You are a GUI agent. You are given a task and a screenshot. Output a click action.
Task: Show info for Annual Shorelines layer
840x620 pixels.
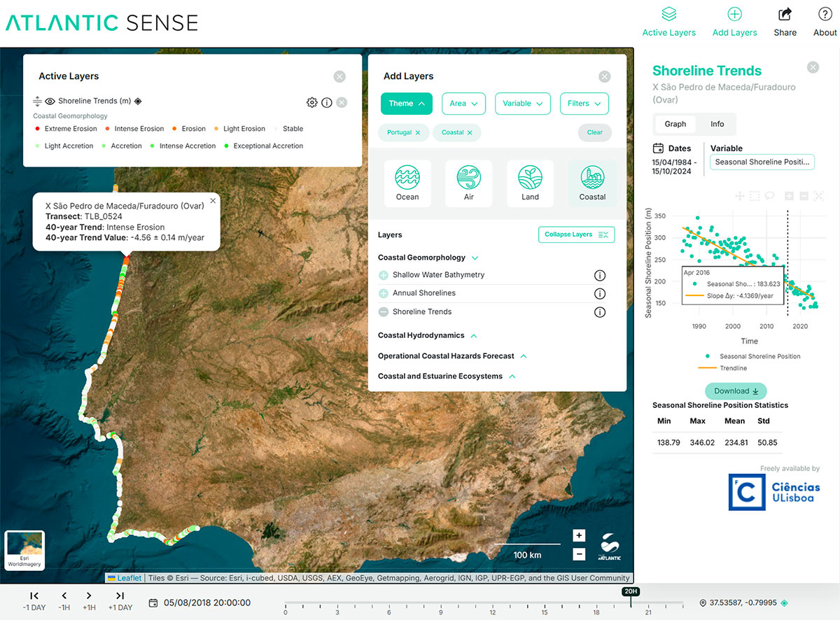(599, 293)
